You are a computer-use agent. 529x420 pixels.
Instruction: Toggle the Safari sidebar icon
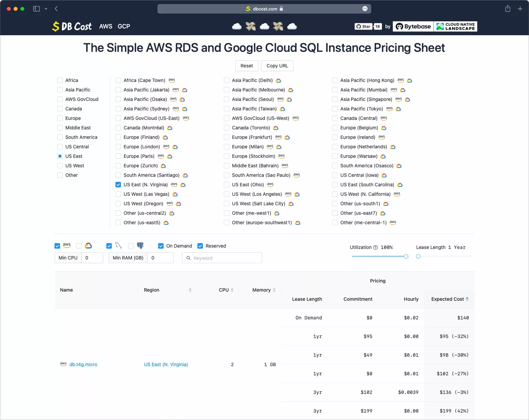(x=36, y=9)
